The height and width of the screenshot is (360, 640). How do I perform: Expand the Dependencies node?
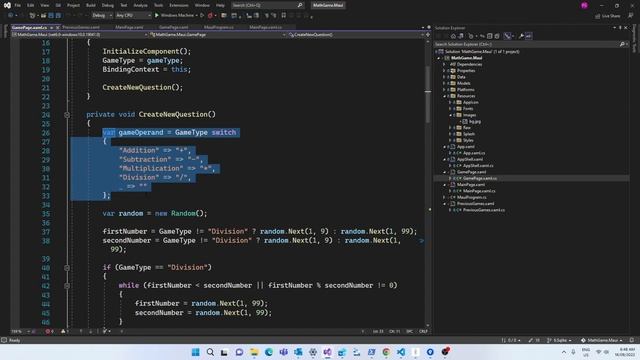pyautogui.click(x=444, y=64)
